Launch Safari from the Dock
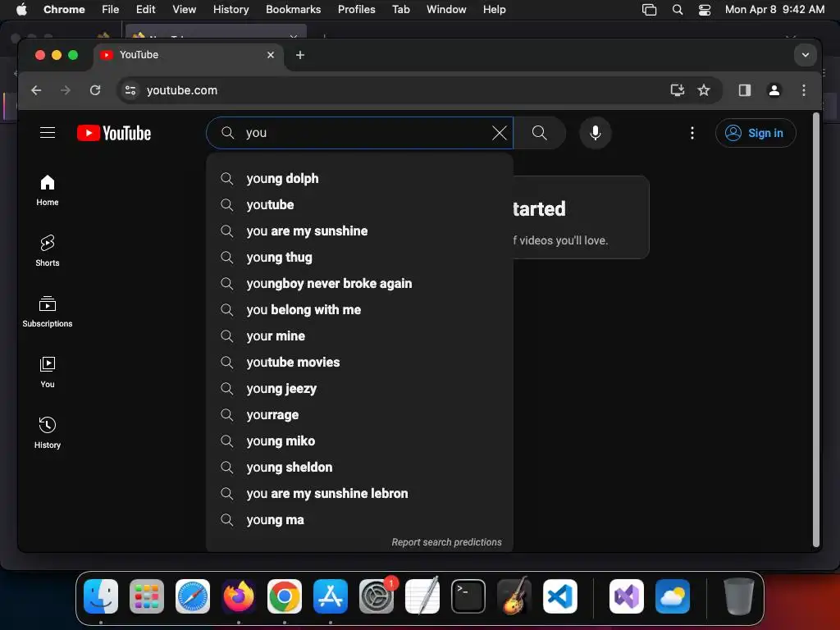Image resolution: width=840 pixels, height=630 pixels. [192, 596]
